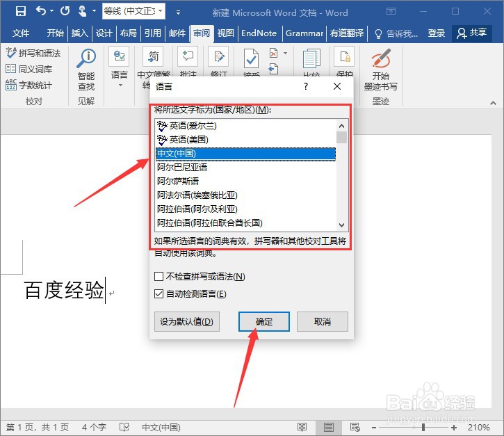Image resolution: width=504 pixels, height=436 pixels.
Task: Select 英语(爱尔兰) in language list
Action: coord(245,126)
